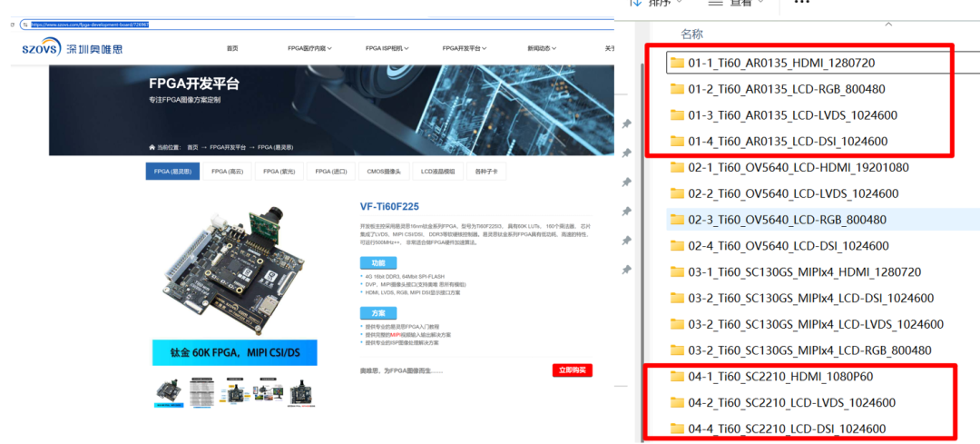The height and width of the screenshot is (444, 980).
Task: Click 首页 in the breadcrumb trail
Action: (x=192, y=148)
